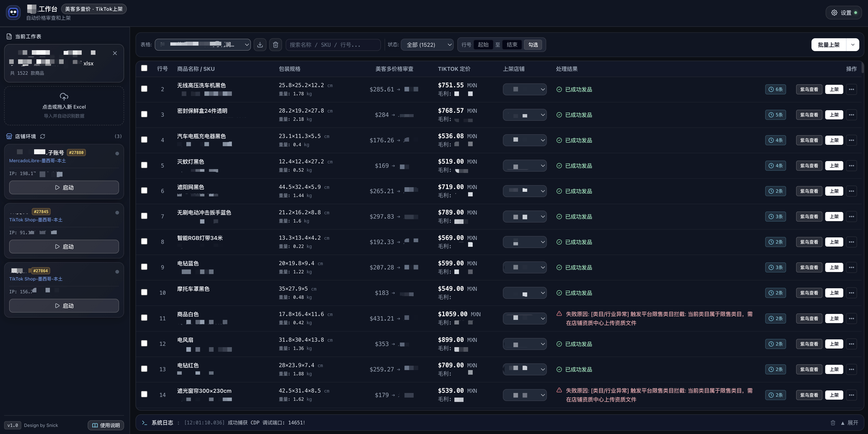
Task: Click 批量上架 button
Action: [829, 44]
